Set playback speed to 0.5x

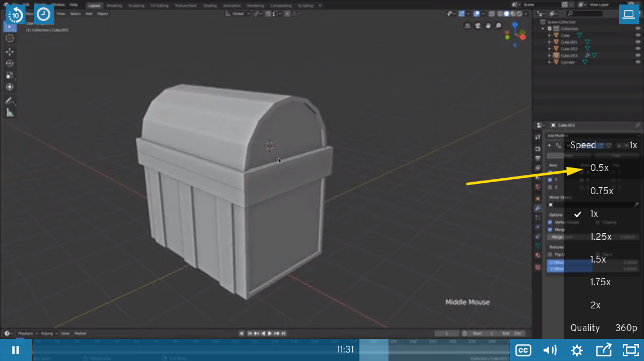pyautogui.click(x=599, y=167)
